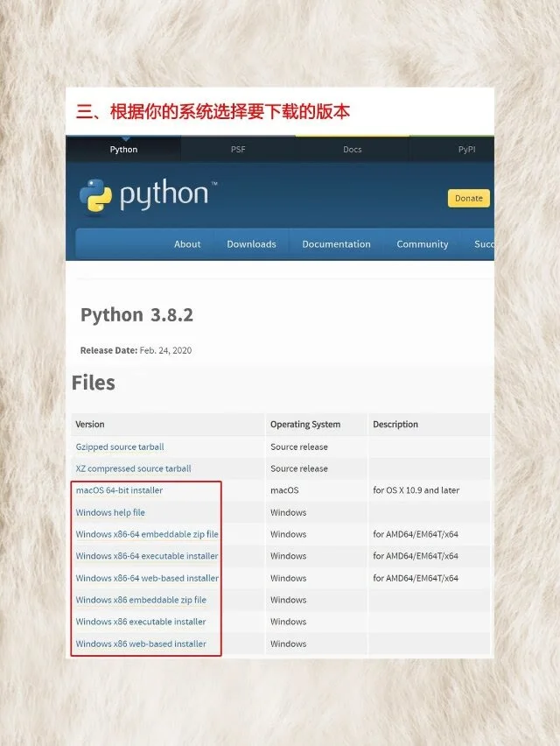The image size is (560, 746).
Task: Click AMD64 description in x86-64 executable row
Action: click(x=416, y=556)
